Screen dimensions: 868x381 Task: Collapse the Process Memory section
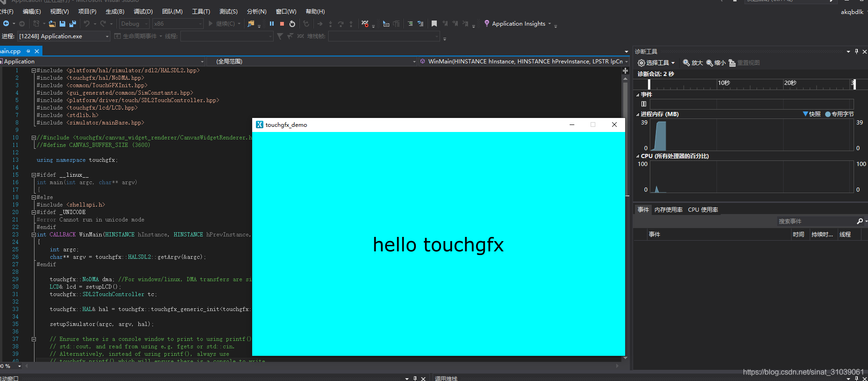638,114
